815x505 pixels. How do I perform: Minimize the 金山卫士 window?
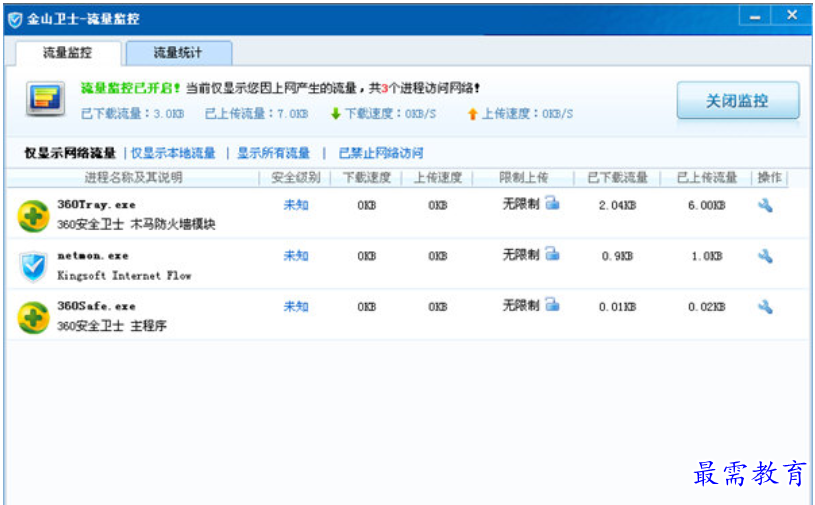(x=755, y=17)
